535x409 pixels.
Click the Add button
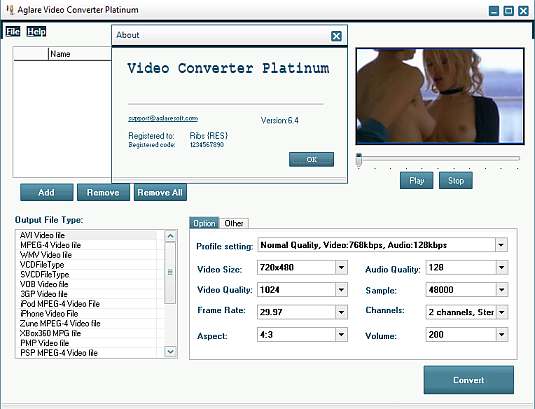click(47, 192)
